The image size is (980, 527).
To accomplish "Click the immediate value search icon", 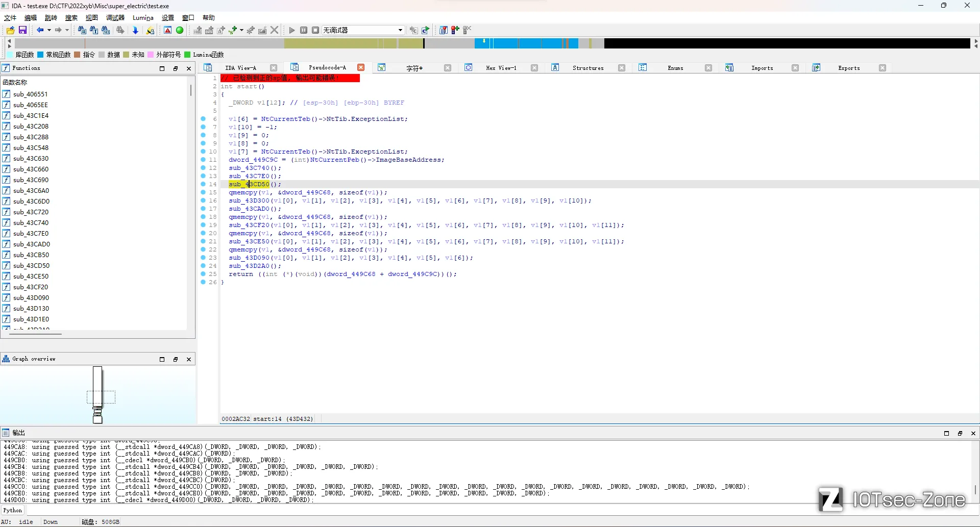I will [x=106, y=31].
